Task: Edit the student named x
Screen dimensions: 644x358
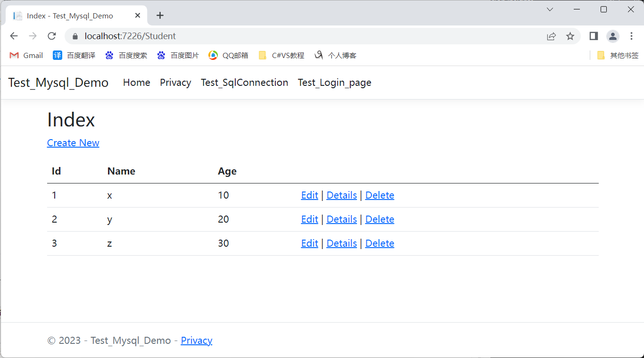Action: [309, 195]
